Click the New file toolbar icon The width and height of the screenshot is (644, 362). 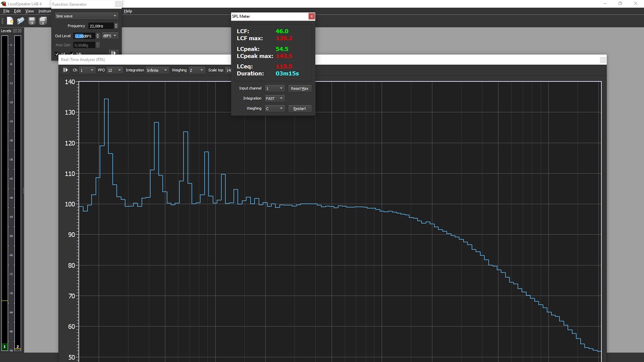[x=10, y=21]
